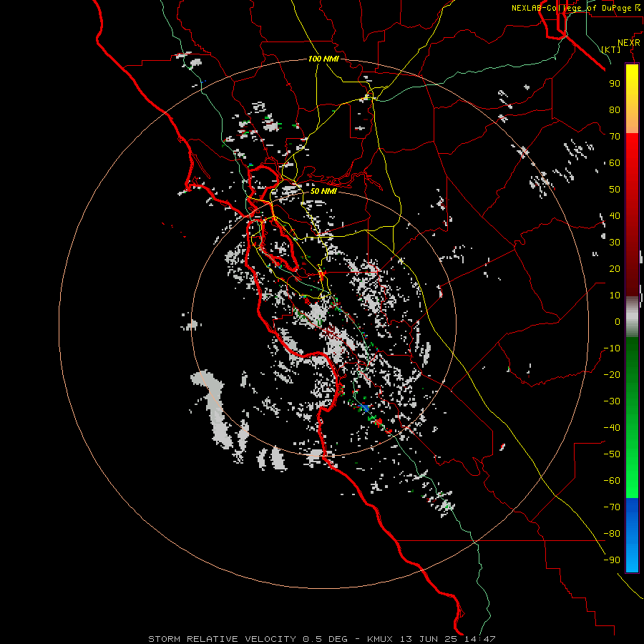Click the 30 value on velocity scale
The width and height of the screenshot is (644, 644).
coord(615,243)
